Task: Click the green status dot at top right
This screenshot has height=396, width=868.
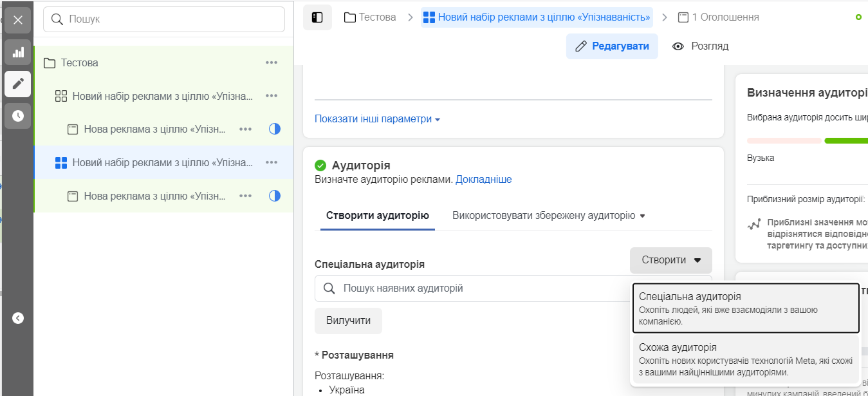Action: tap(858, 17)
